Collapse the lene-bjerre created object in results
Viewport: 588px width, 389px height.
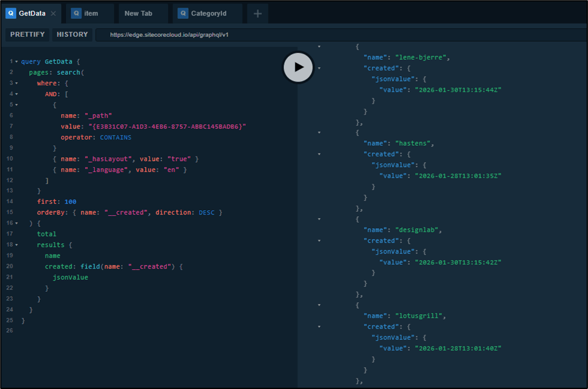[x=319, y=68]
